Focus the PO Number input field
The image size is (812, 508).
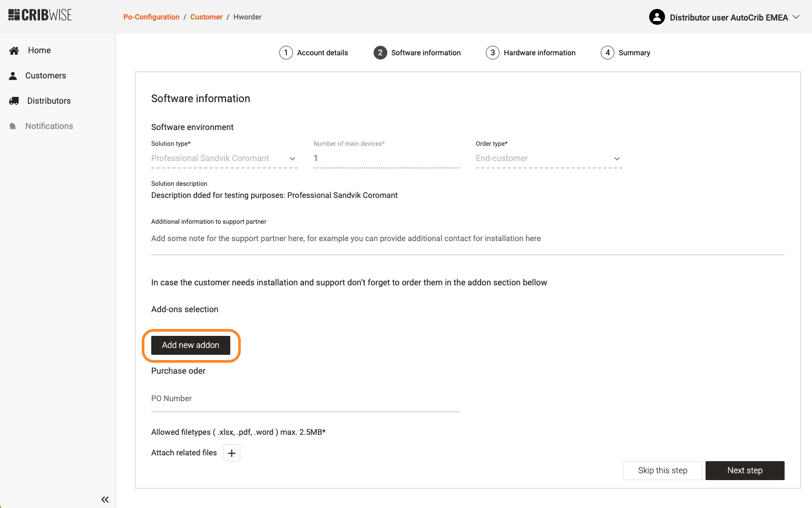(305, 399)
